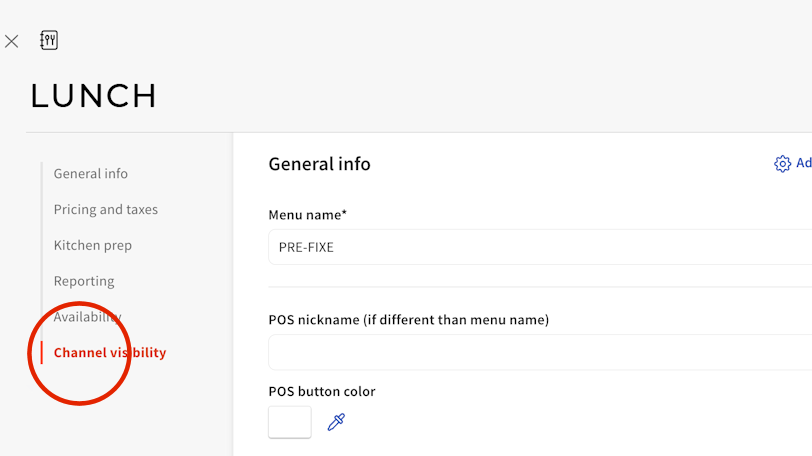Close the LUNCH menu editor

pos(12,41)
